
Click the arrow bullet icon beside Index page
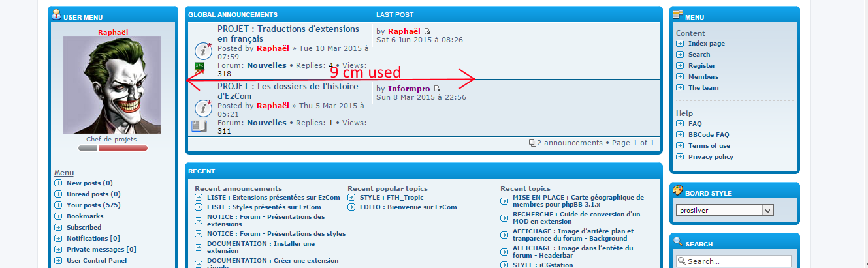(680, 44)
